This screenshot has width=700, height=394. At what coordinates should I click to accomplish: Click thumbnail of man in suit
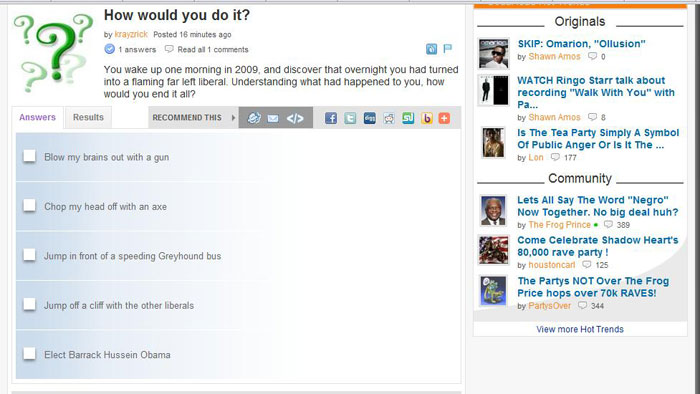[493, 210]
